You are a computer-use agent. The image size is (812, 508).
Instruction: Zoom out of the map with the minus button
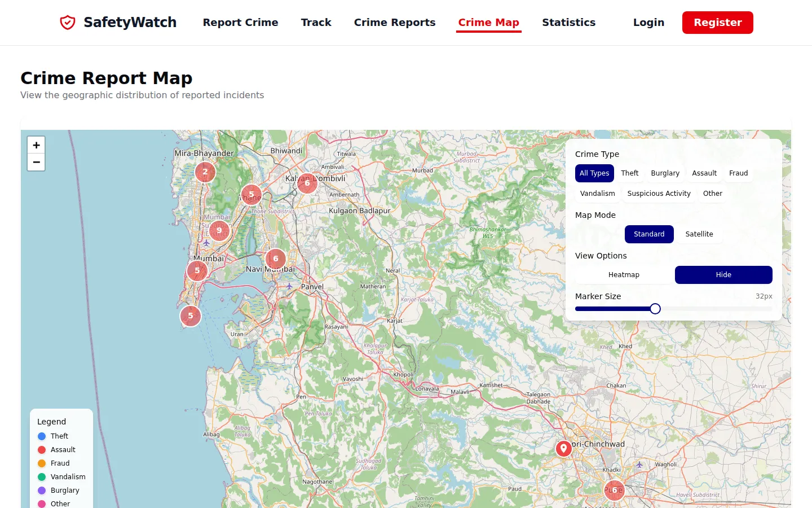[x=36, y=162]
